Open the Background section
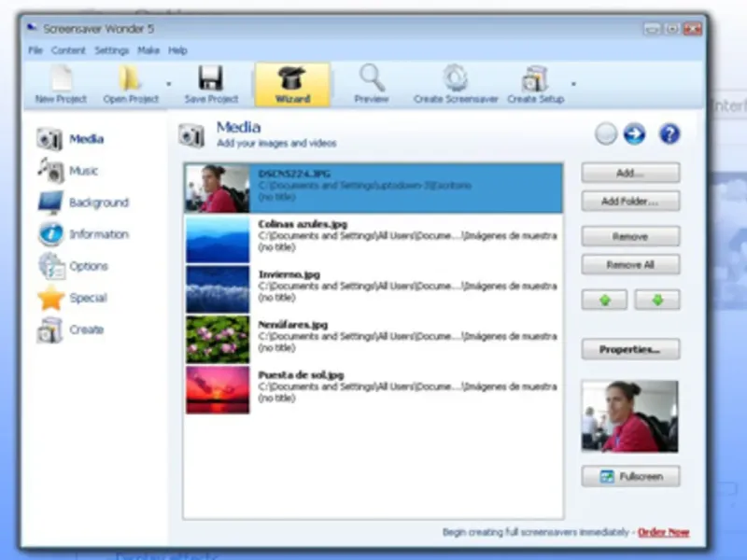 coord(83,203)
